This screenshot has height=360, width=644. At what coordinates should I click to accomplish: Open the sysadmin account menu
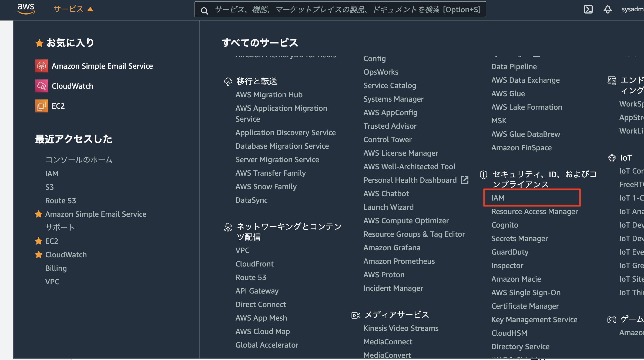click(632, 9)
